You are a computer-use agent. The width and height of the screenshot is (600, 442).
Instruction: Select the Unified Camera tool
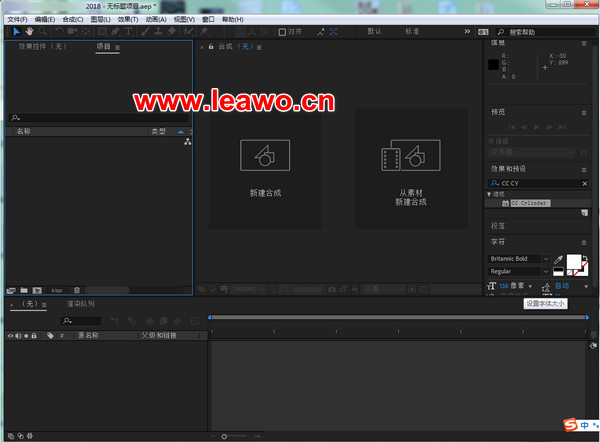(x=72, y=32)
